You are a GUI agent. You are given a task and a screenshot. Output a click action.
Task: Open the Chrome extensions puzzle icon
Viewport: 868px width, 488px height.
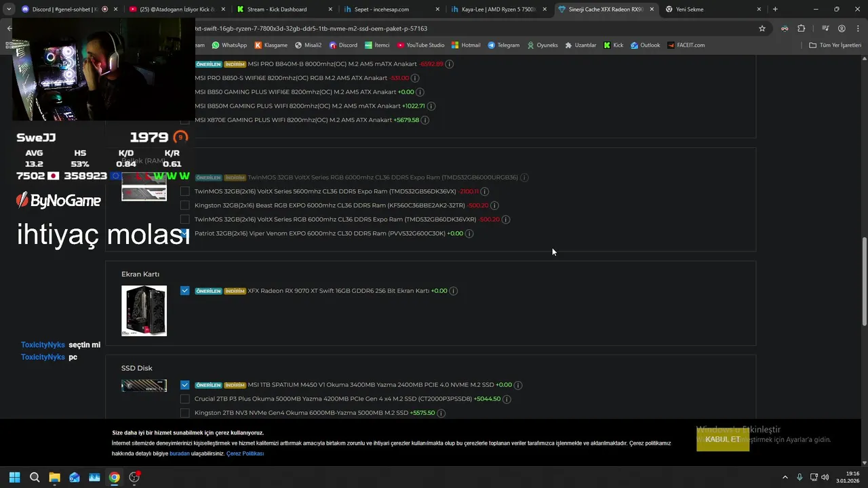click(x=801, y=28)
